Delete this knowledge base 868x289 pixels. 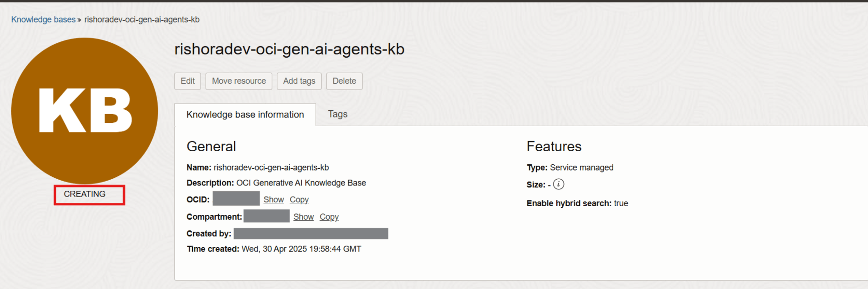point(344,81)
